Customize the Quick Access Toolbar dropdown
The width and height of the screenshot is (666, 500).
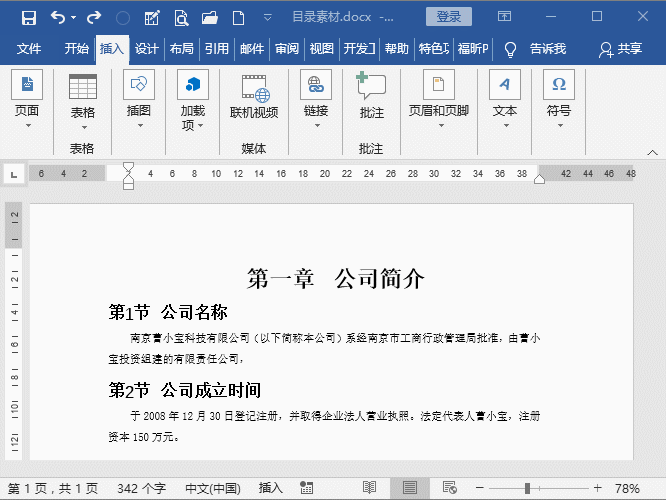point(268,17)
